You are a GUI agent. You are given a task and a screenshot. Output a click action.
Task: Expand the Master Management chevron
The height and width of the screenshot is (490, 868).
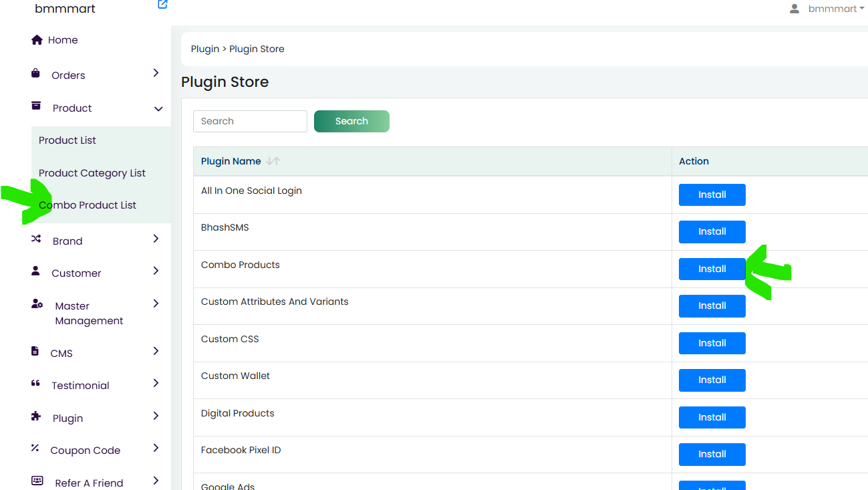tap(156, 303)
